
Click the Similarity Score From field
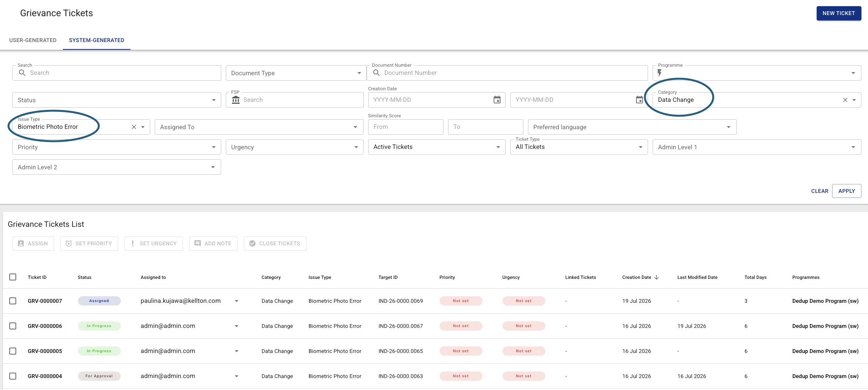click(x=406, y=127)
